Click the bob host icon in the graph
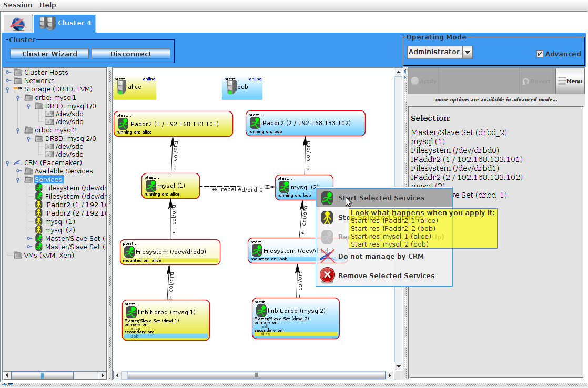This screenshot has height=388, width=588. 231,86
